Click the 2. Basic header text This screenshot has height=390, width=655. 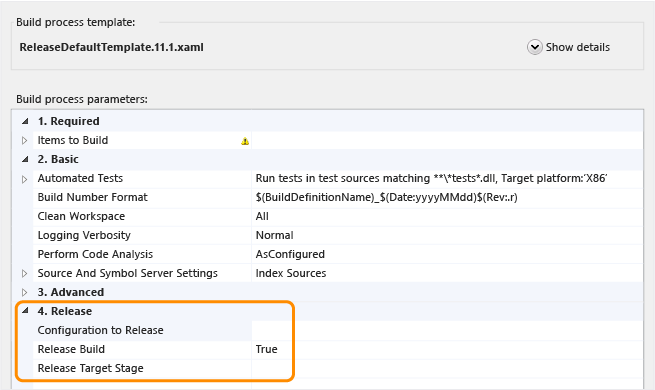(x=58, y=159)
